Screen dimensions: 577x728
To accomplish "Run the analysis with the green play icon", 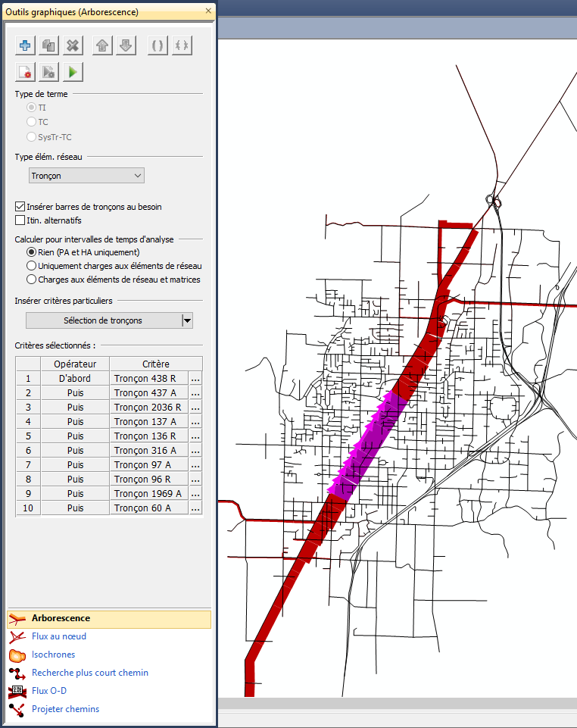I will tap(73, 72).
